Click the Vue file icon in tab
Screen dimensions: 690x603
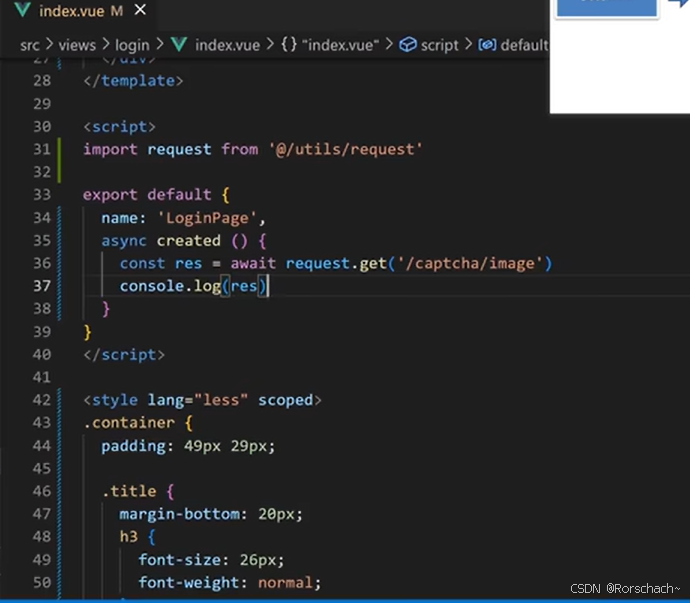22,10
